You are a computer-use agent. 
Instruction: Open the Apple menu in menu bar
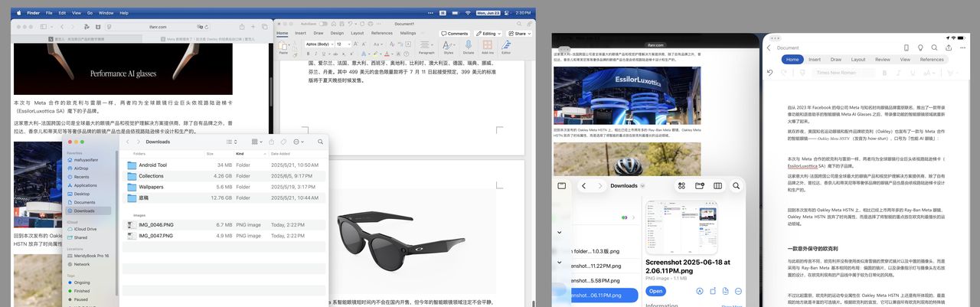(19, 13)
